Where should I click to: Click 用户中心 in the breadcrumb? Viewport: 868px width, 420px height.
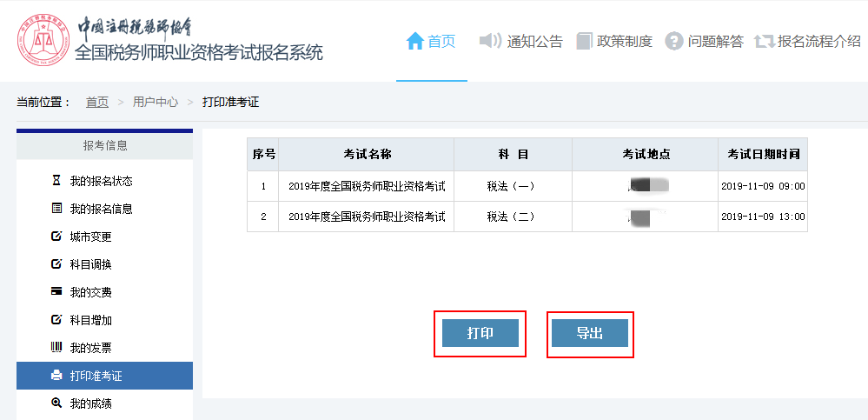pos(156,102)
